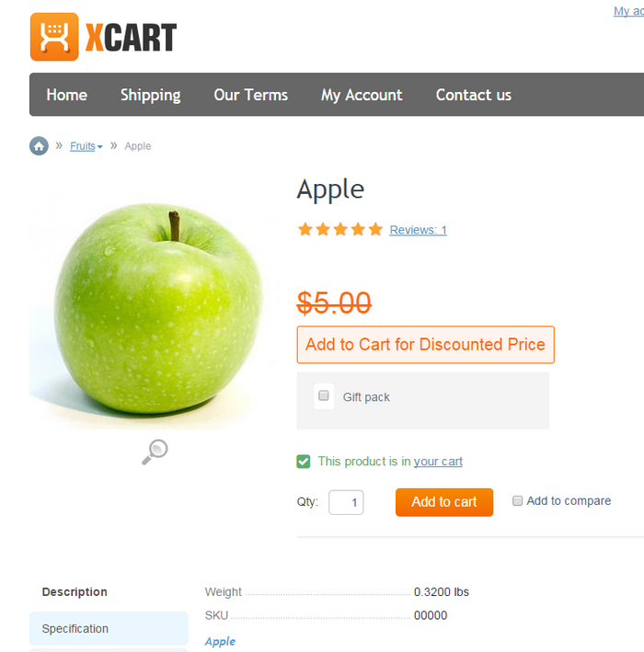The height and width of the screenshot is (652, 644).
Task: Switch to the Specification tab
Action: click(x=109, y=628)
